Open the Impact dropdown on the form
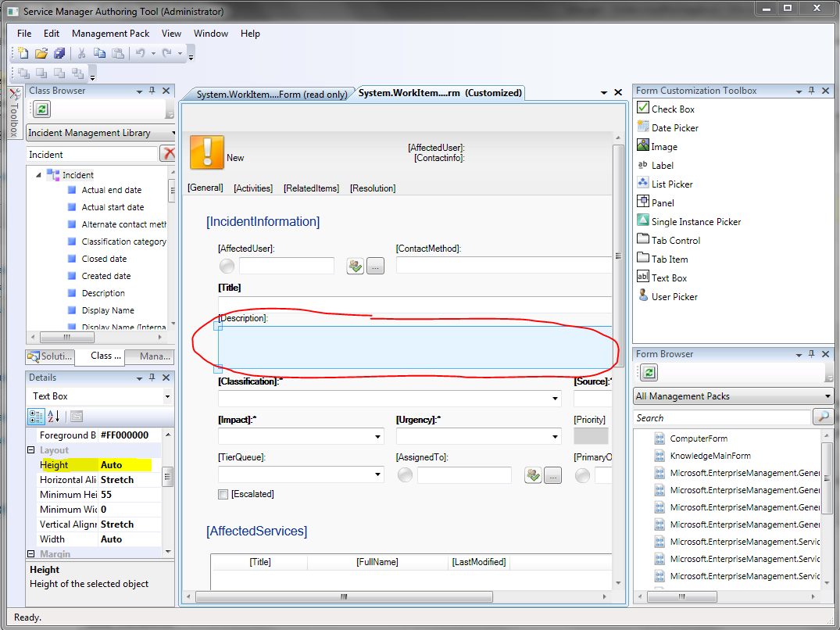840x630 pixels. point(377,437)
